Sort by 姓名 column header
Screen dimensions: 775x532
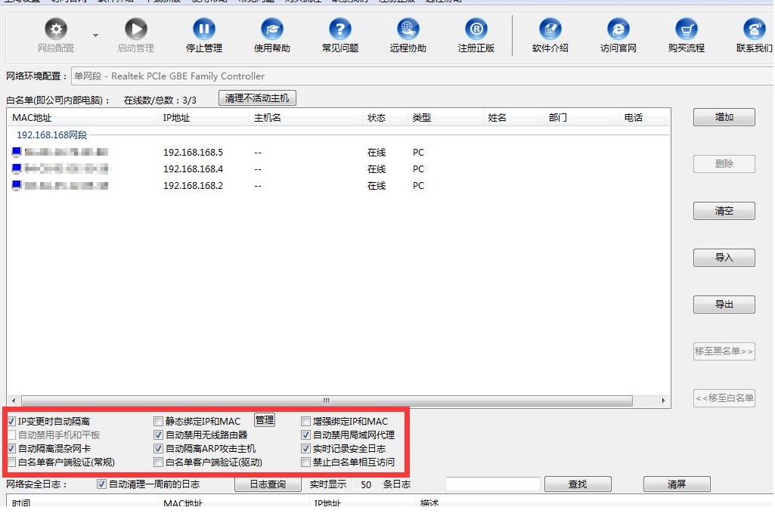(x=513, y=118)
